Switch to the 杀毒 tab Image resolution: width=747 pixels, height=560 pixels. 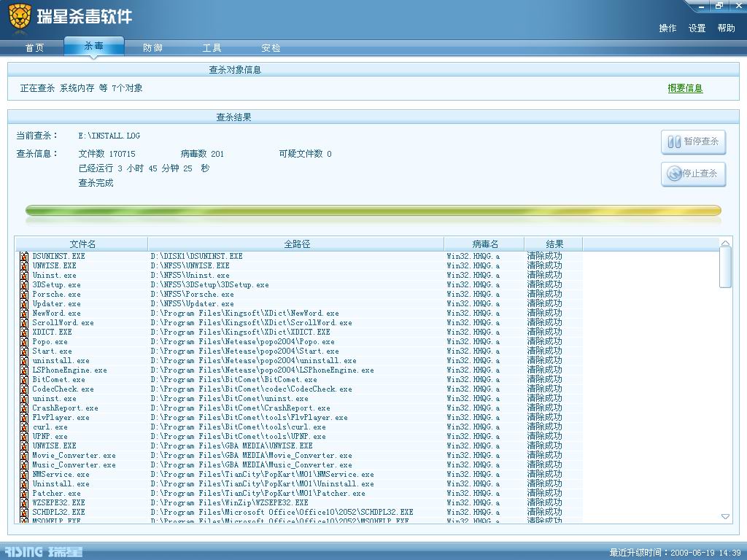point(94,46)
